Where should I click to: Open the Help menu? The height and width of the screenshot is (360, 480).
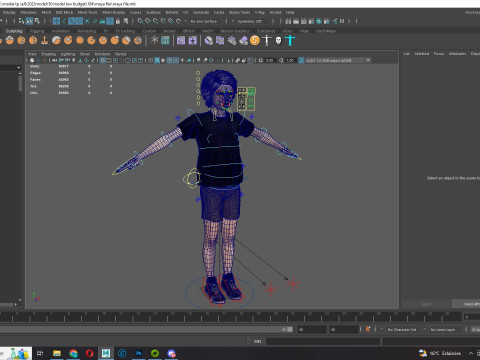(x=290, y=12)
